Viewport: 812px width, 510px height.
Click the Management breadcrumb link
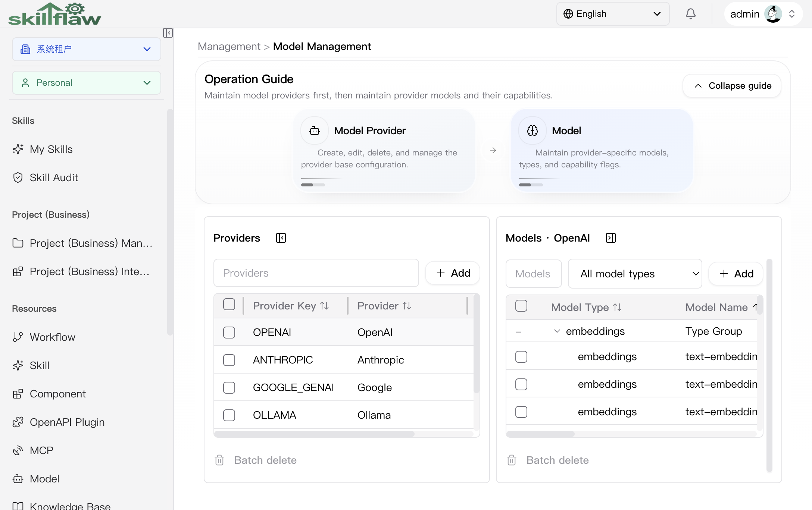(x=229, y=46)
